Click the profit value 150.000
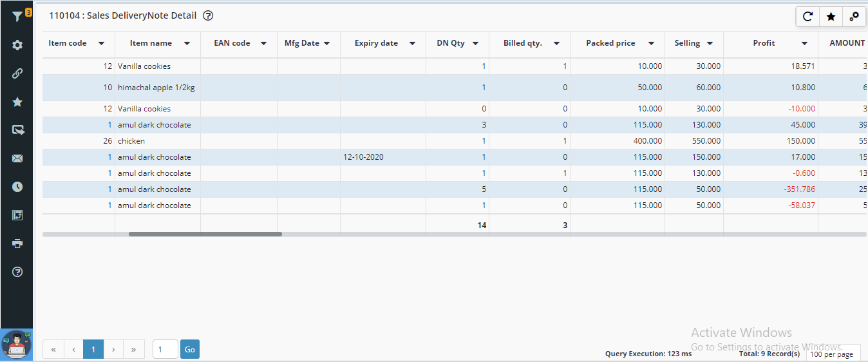868x362 pixels. [x=801, y=141]
